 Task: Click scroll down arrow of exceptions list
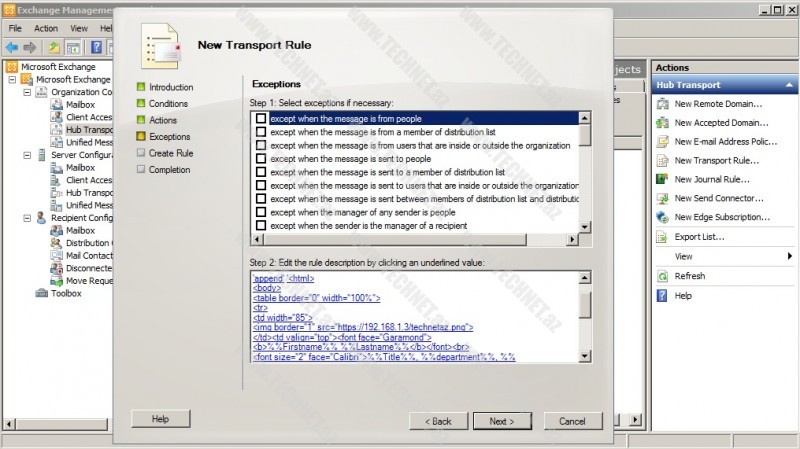tap(585, 227)
